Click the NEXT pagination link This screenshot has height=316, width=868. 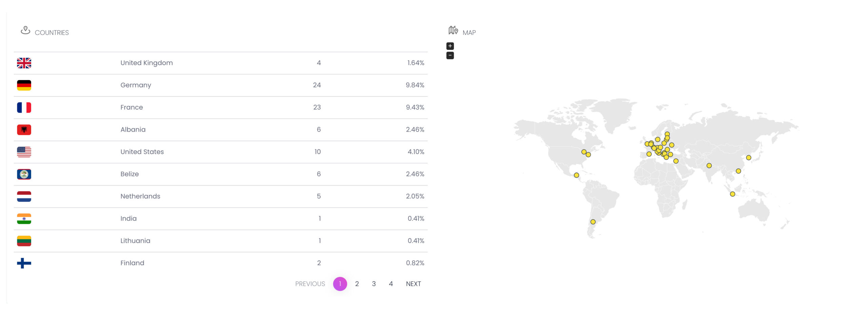pos(413,284)
